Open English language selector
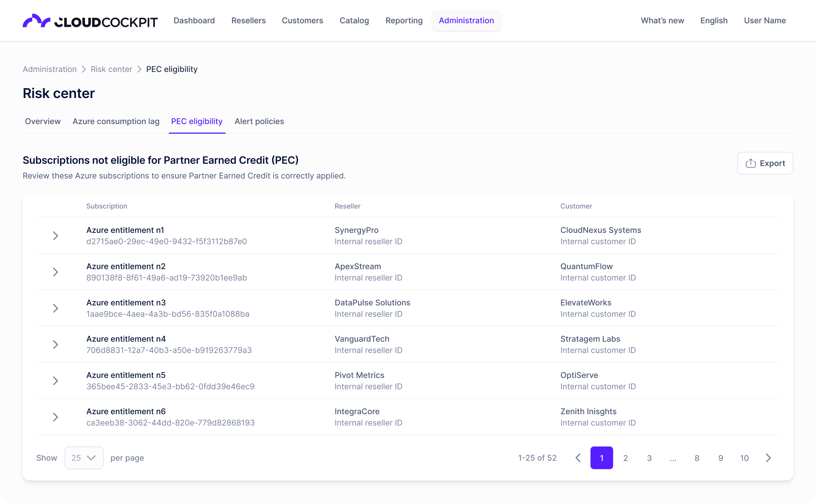816x504 pixels. [x=714, y=21]
